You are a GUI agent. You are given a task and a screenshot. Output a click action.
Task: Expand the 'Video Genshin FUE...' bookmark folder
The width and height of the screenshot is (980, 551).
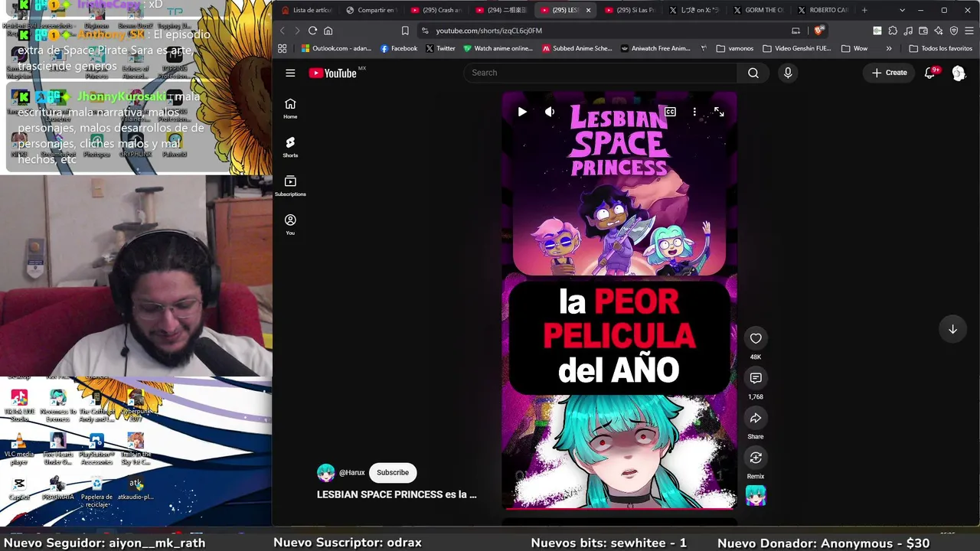tap(796, 48)
